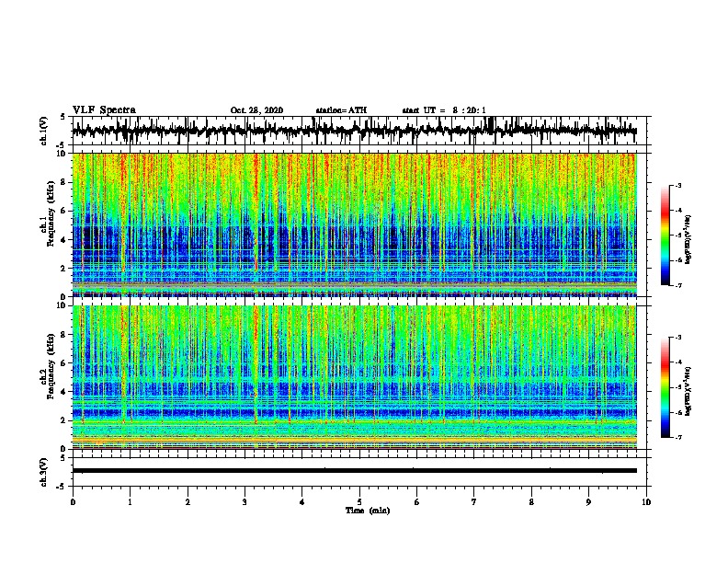
Task: Click the ch.1 'Frequency (kHz)' axis label
Action: tap(51, 213)
